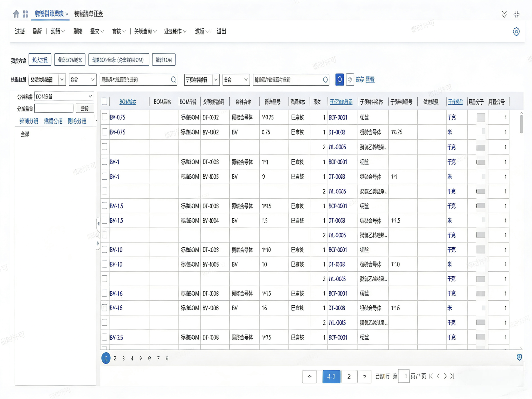The image size is (532, 399).
Task: Open the first filter field's condition dropdown
Action: [83, 80]
